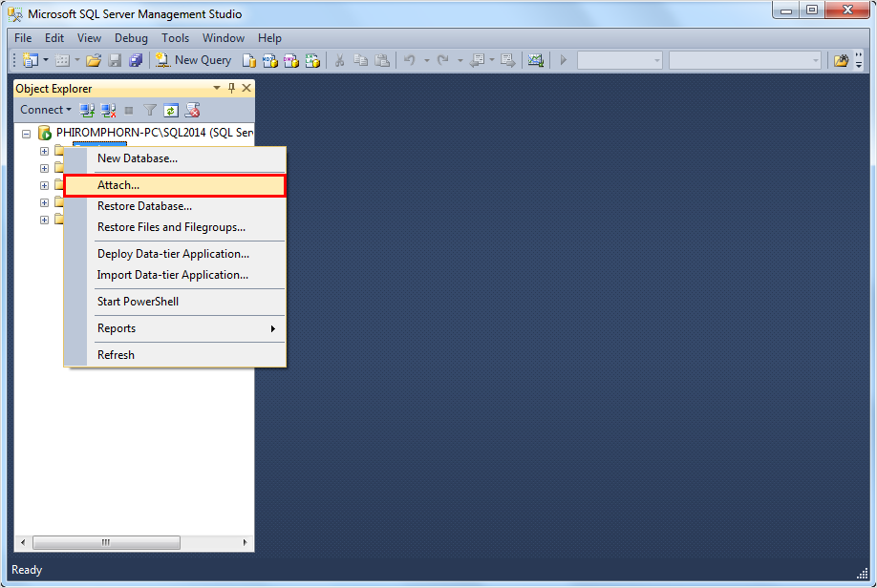The height and width of the screenshot is (588, 877).
Task: Click the Navigate Backward icon
Action: (x=477, y=60)
